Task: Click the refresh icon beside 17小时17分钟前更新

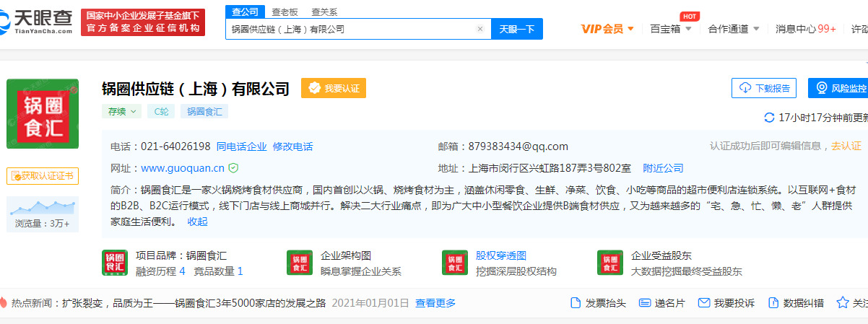Action: pos(769,117)
